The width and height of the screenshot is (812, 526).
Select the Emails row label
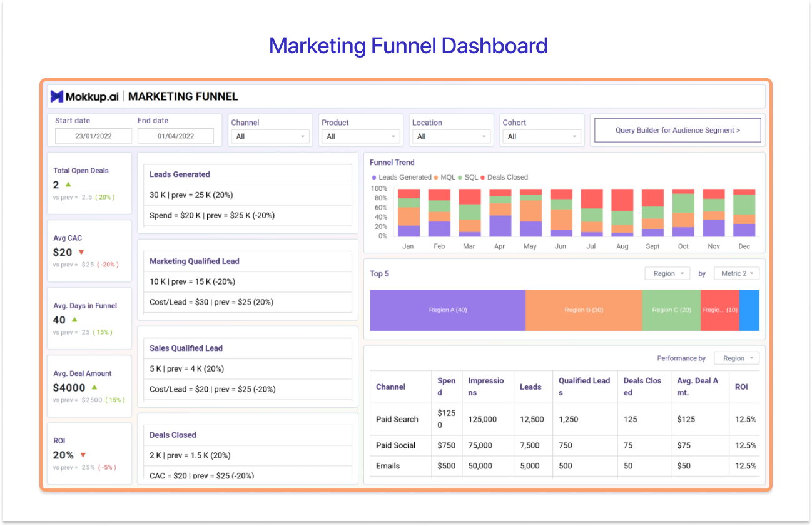388,466
